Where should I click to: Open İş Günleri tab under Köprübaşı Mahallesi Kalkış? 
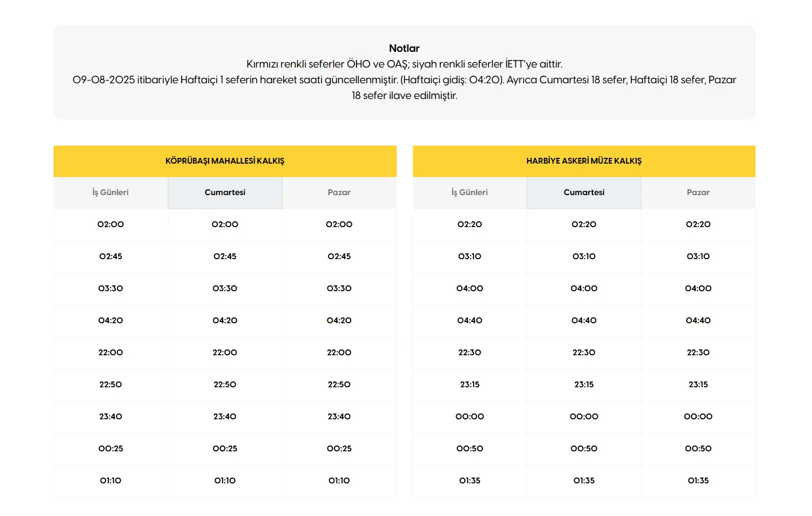tap(111, 193)
